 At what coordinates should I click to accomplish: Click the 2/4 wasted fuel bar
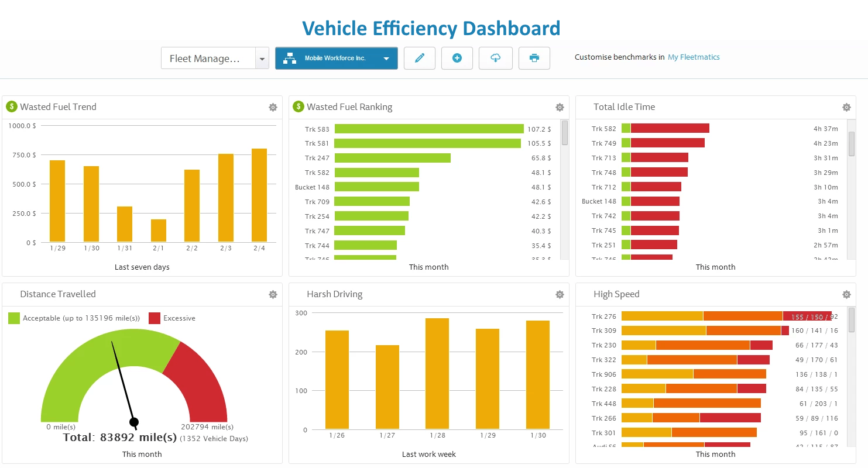(259, 195)
